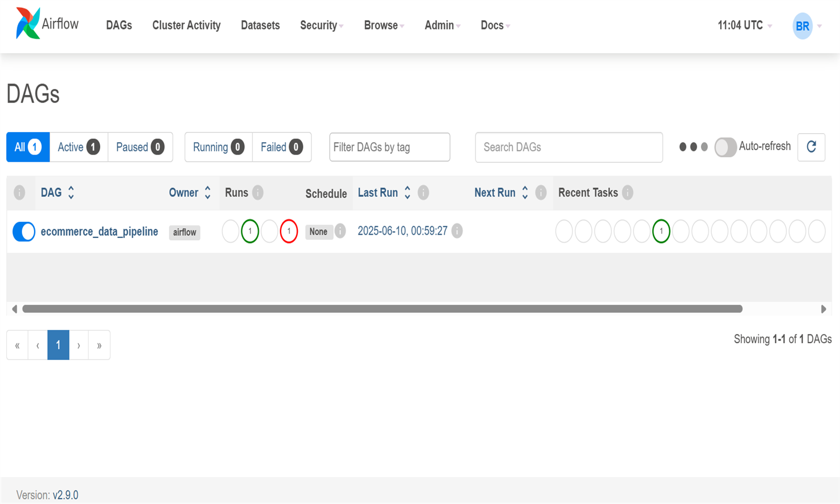The image size is (840, 504).
Task: Click the red failed runs circle
Action: point(289,231)
